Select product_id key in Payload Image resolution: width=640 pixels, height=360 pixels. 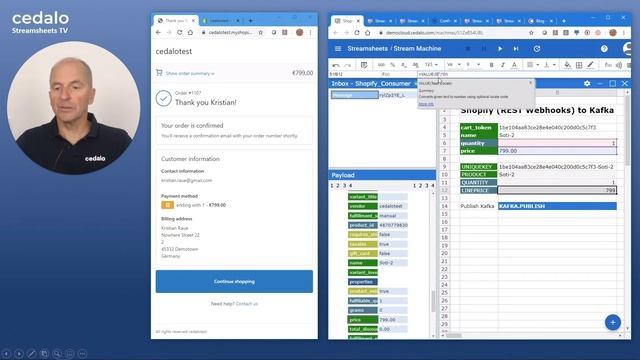tap(363, 225)
